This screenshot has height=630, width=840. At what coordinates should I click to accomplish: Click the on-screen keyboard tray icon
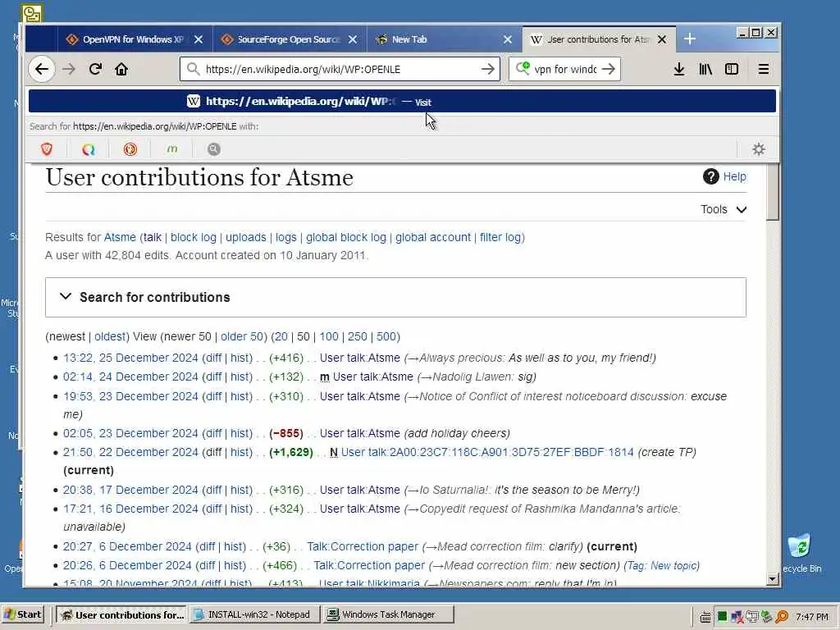[x=705, y=617]
